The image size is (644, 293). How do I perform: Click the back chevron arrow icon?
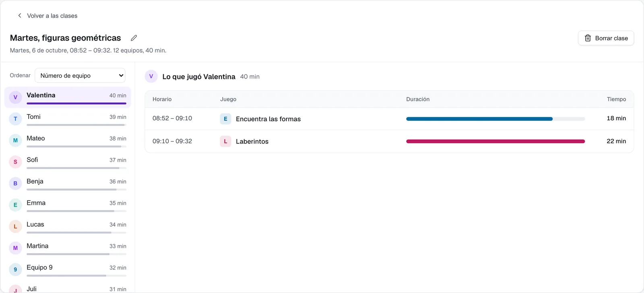click(x=19, y=16)
